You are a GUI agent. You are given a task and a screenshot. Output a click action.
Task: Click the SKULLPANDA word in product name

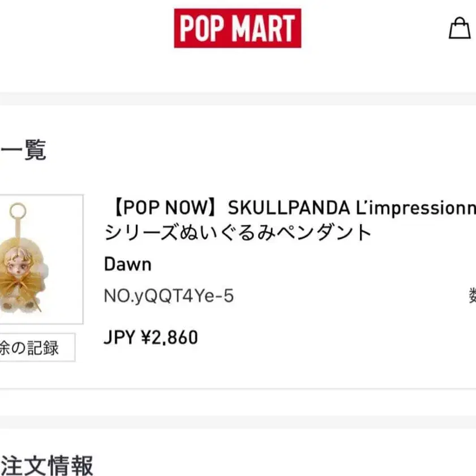point(289,208)
